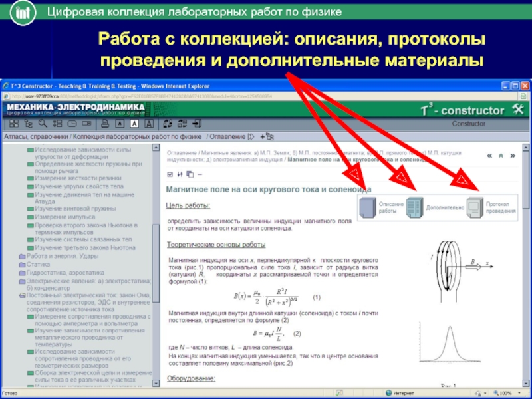The width and height of the screenshot is (532, 399).
Task: Click the list details icon in toolbar
Action: pyautogui.click(x=57, y=124)
